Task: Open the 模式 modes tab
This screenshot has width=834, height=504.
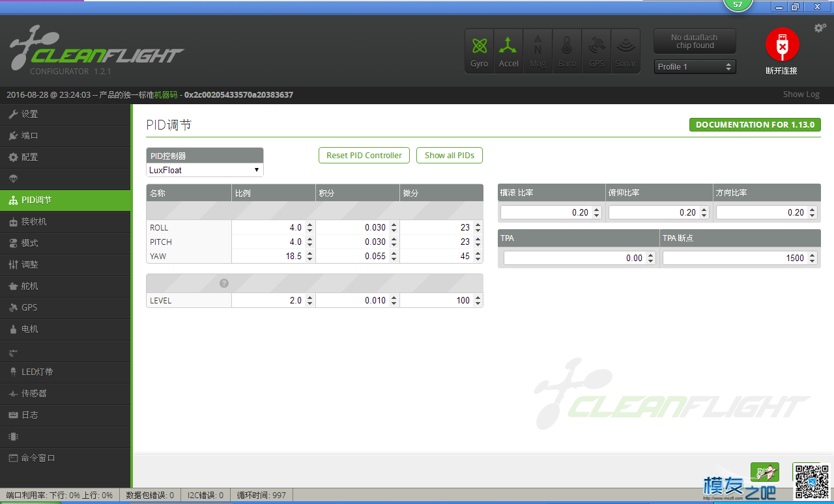Action: pyautogui.click(x=65, y=243)
